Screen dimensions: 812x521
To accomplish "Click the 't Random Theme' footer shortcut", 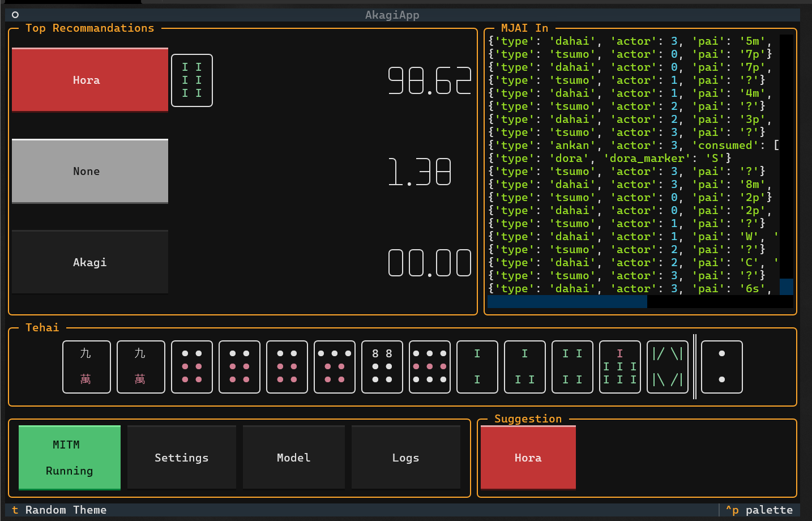I will [59, 510].
